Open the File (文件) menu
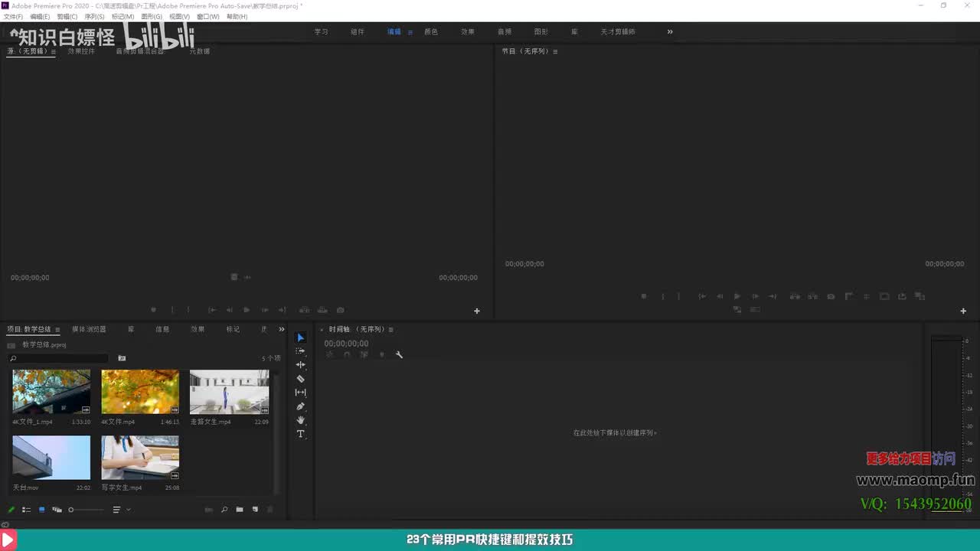 coord(13,16)
